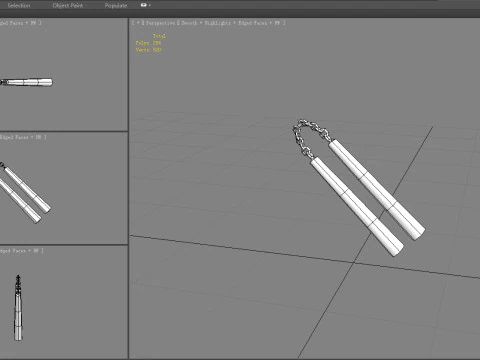Open the Populate ribbon tab
The width and height of the screenshot is (480, 360).
click(x=116, y=6)
